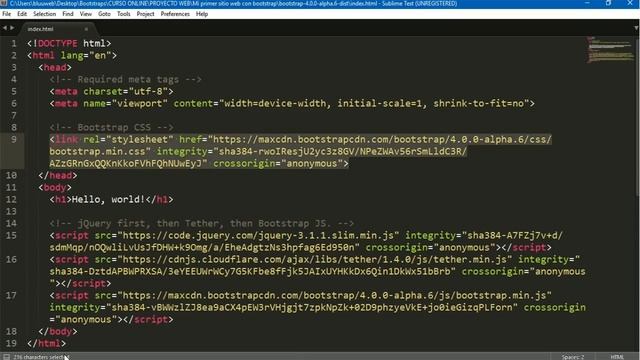Click the meta charset="utf-8" line
This screenshot has height=360, width=640.
(x=111, y=91)
